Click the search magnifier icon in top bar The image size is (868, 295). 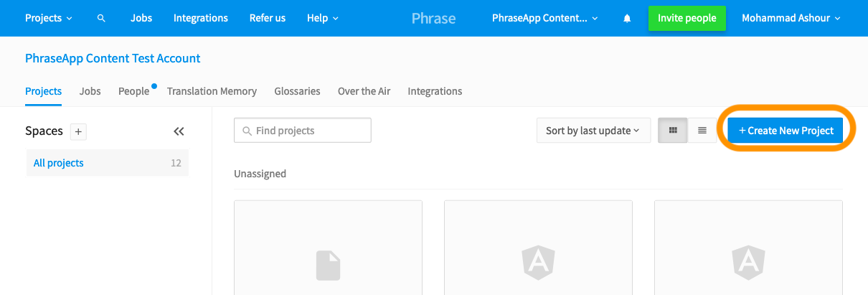coord(101,18)
